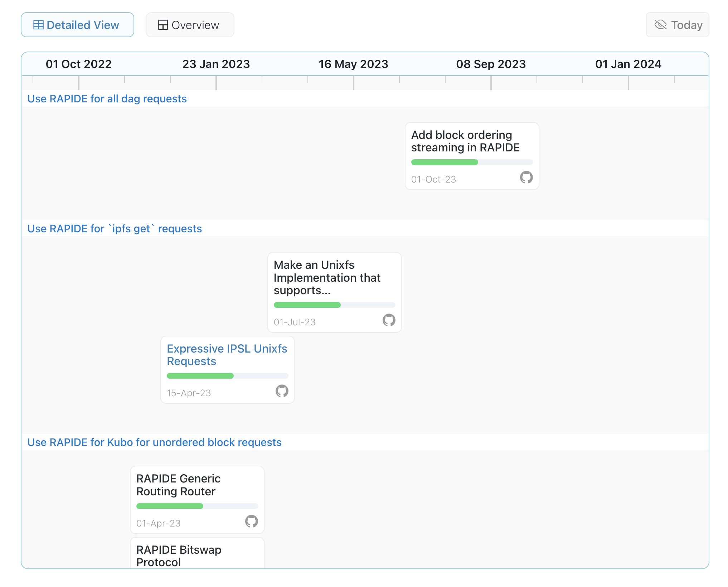Open the 'Expressive IPSL Unixfs Requests' task link

click(227, 355)
